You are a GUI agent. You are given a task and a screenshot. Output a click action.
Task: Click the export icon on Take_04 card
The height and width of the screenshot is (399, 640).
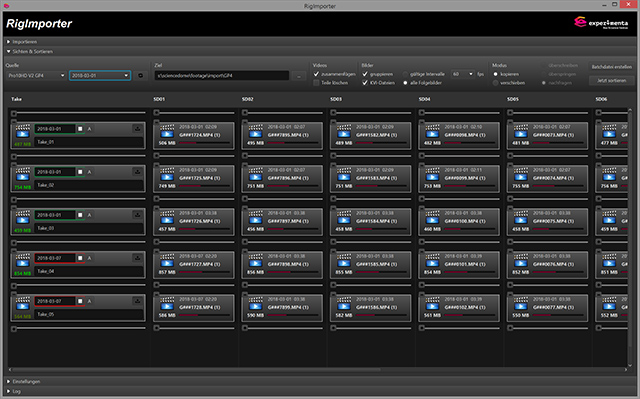[138, 258]
